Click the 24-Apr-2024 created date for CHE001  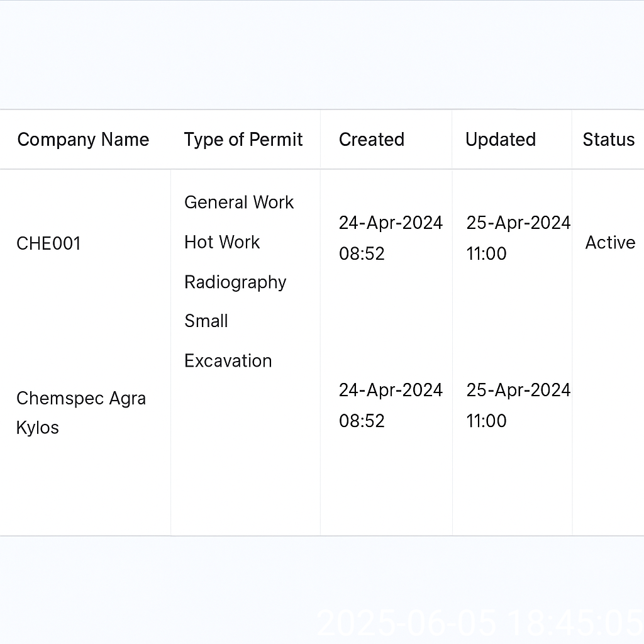coord(391,223)
